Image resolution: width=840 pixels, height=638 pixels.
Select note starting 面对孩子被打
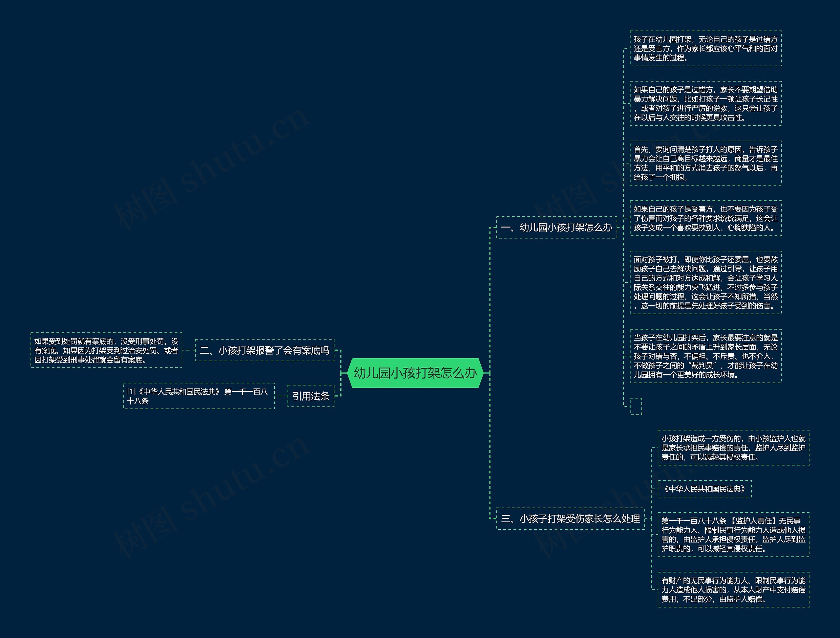tap(705, 282)
